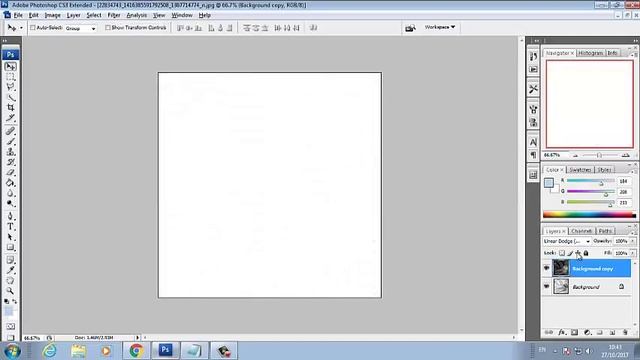
Task: Select the Brush tool
Action: click(x=11, y=142)
